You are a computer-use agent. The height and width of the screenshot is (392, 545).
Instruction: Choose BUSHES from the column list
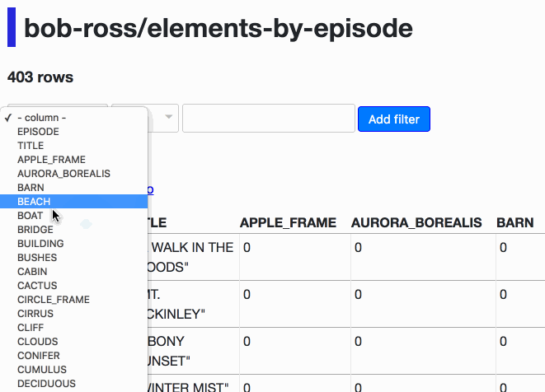73,258
